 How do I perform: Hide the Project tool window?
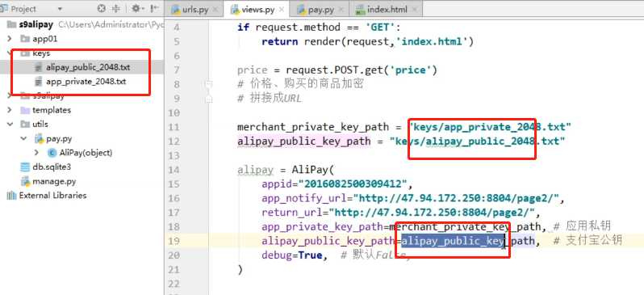[x=154, y=9]
